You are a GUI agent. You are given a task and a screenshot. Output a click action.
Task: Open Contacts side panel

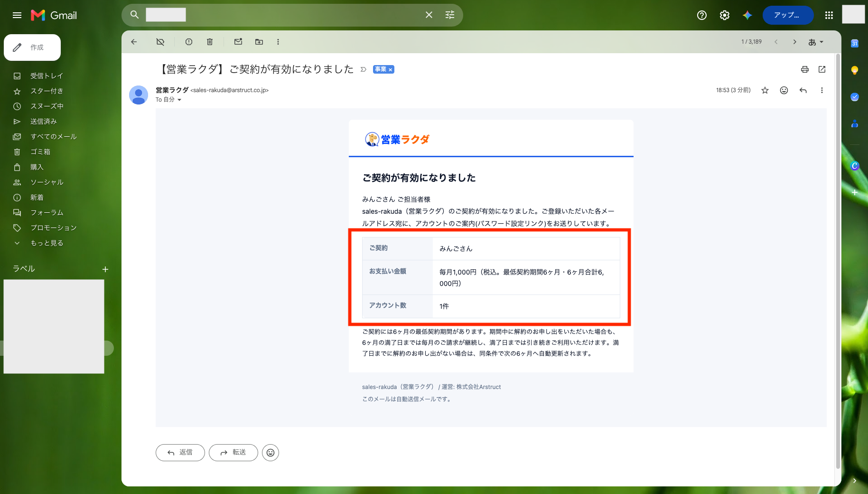[855, 123]
